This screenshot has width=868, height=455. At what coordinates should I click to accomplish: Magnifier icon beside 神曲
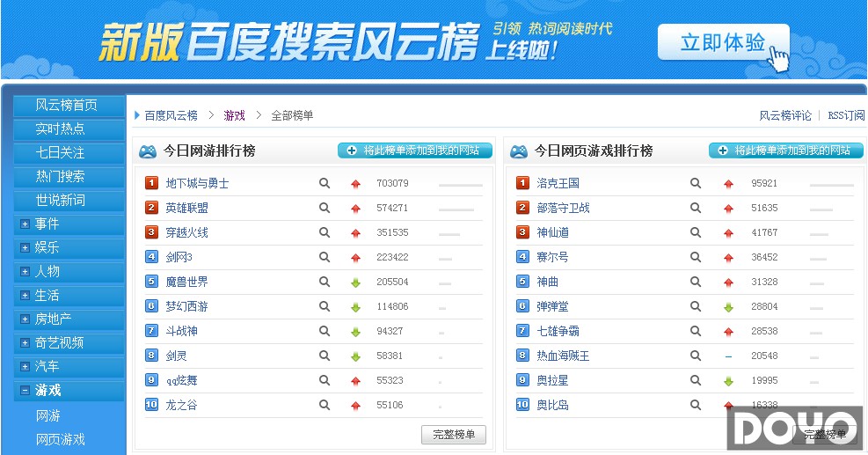pyautogui.click(x=696, y=282)
